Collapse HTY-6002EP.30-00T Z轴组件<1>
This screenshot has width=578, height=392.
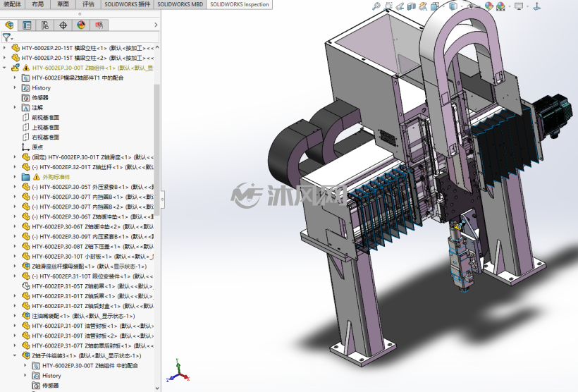(x=4, y=68)
